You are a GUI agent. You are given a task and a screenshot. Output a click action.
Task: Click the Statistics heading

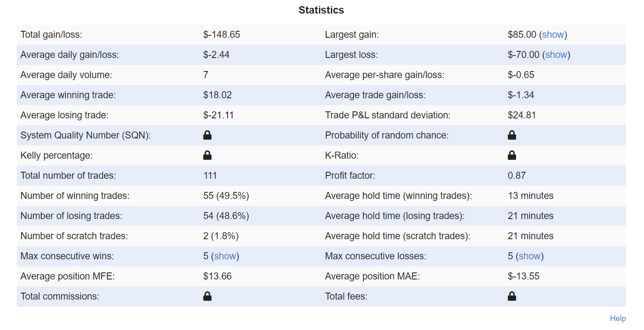pyautogui.click(x=321, y=10)
